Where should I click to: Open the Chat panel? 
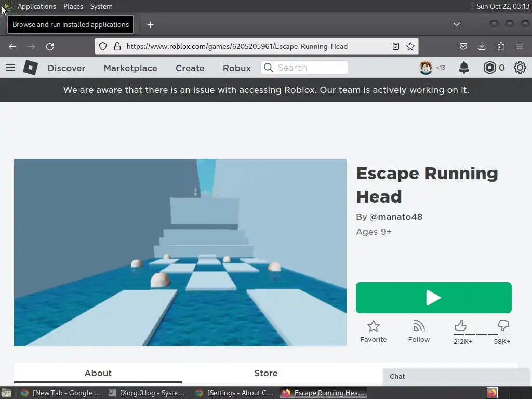pyautogui.click(x=456, y=376)
